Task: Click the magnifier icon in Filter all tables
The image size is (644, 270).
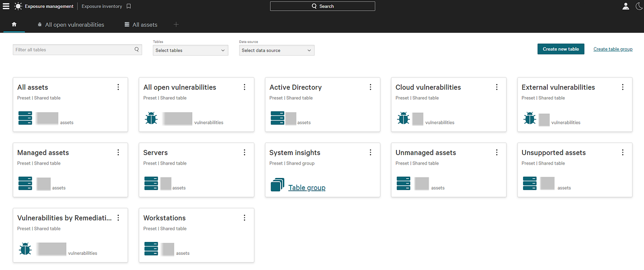Action: pos(137,50)
